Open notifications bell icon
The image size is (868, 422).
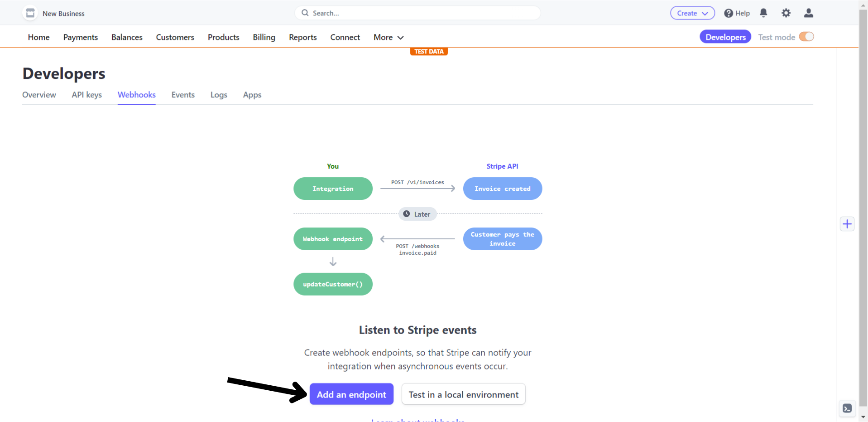point(763,13)
